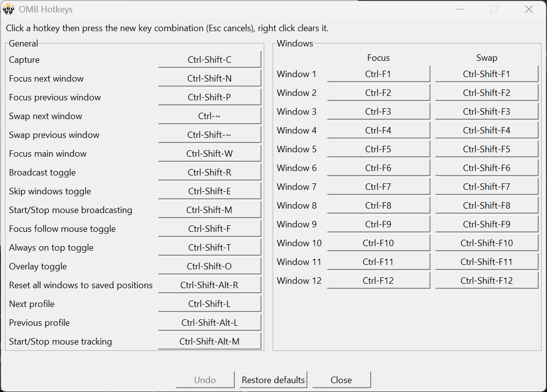Image resolution: width=547 pixels, height=392 pixels.
Task: Click Focus follow mouse toggle hotkey button
Action: tap(210, 229)
